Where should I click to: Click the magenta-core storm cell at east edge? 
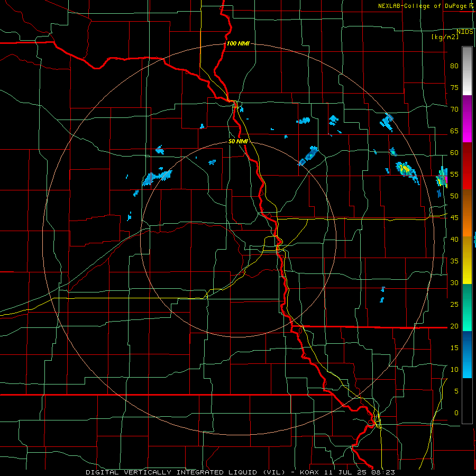click(442, 178)
